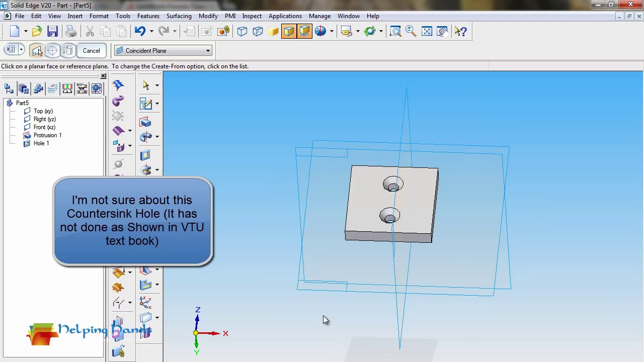Open the Surfacing menu
Image resolution: width=644 pixels, height=362 pixels.
click(x=179, y=16)
